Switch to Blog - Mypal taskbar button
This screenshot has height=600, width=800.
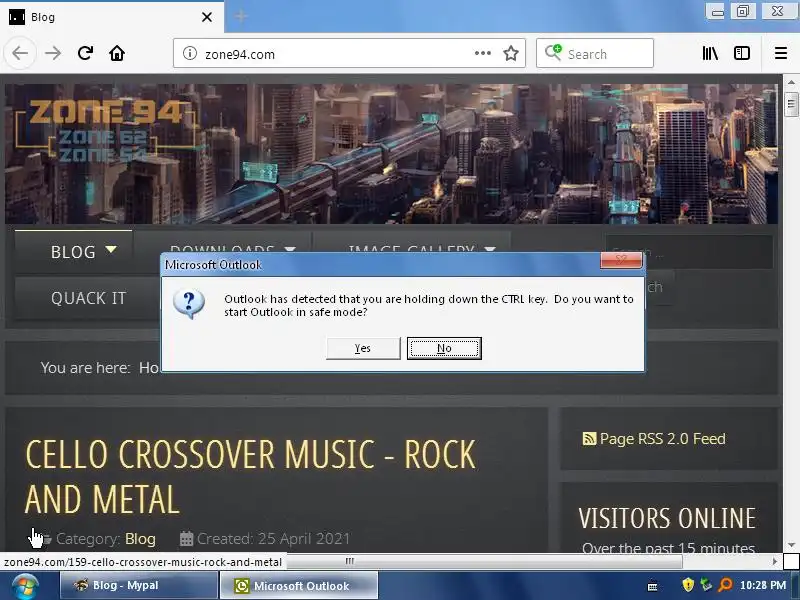pos(139,585)
